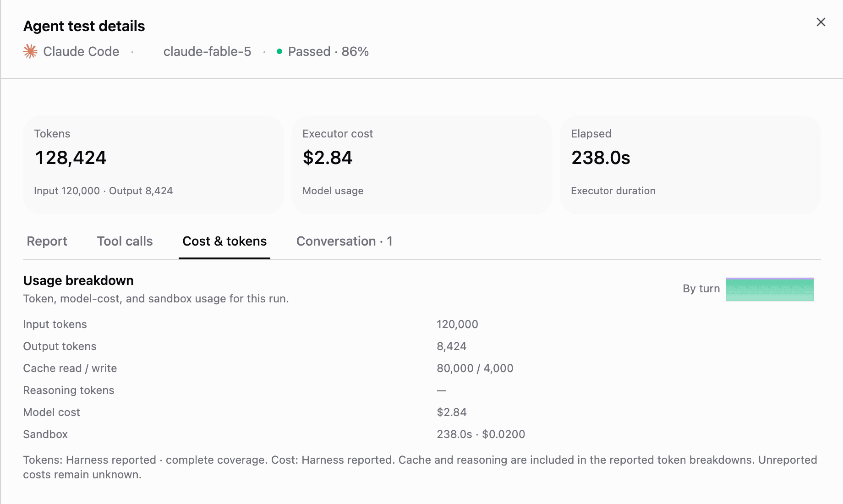Click the 'Model usage' caption
The height and width of the screenshot is (504, 843).
(x=333, y=191)
